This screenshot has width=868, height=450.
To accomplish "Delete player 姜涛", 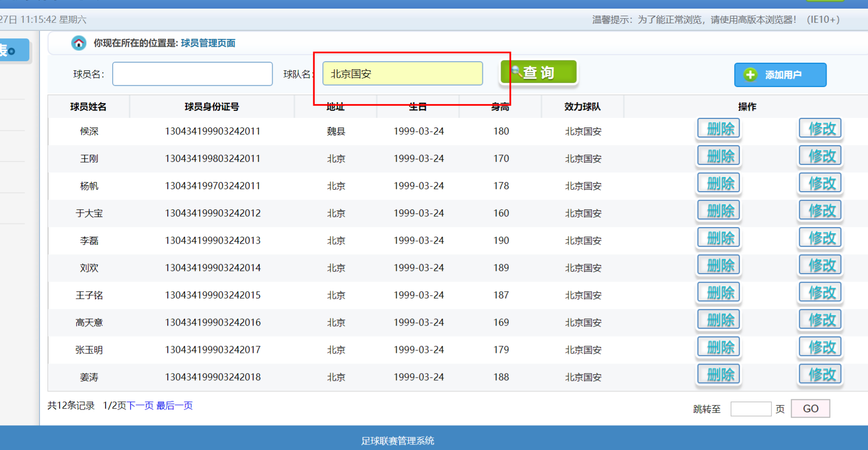I will tap(719, 375).
